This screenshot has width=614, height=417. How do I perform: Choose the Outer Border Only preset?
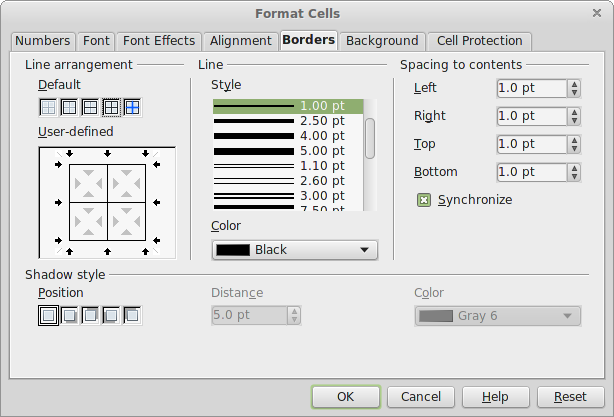[68, 106]
